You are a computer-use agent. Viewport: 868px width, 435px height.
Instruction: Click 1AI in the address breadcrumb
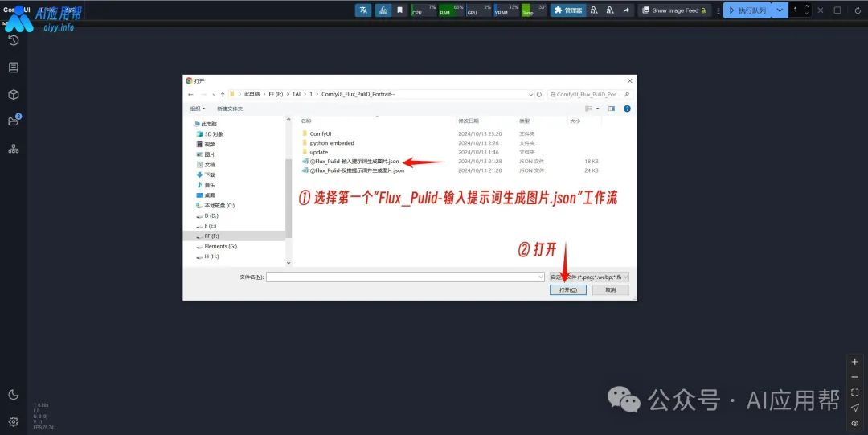(296, 94)
